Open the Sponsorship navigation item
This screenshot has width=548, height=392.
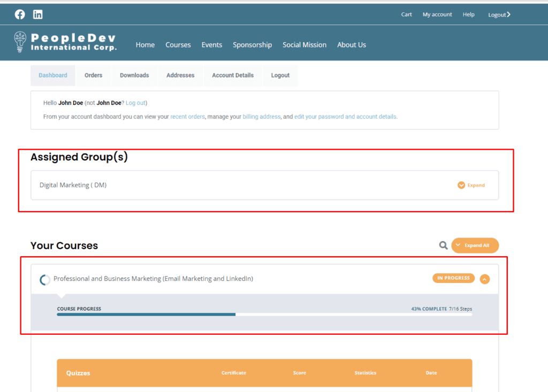coord(253,45)
